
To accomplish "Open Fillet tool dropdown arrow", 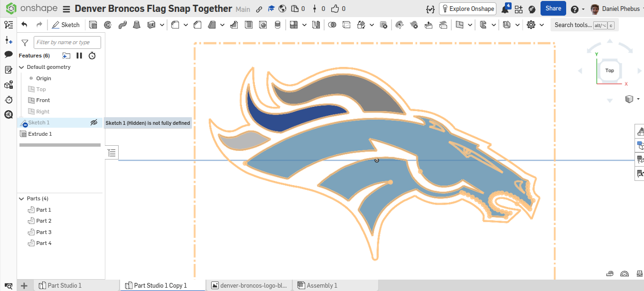I will click(186, 25).
